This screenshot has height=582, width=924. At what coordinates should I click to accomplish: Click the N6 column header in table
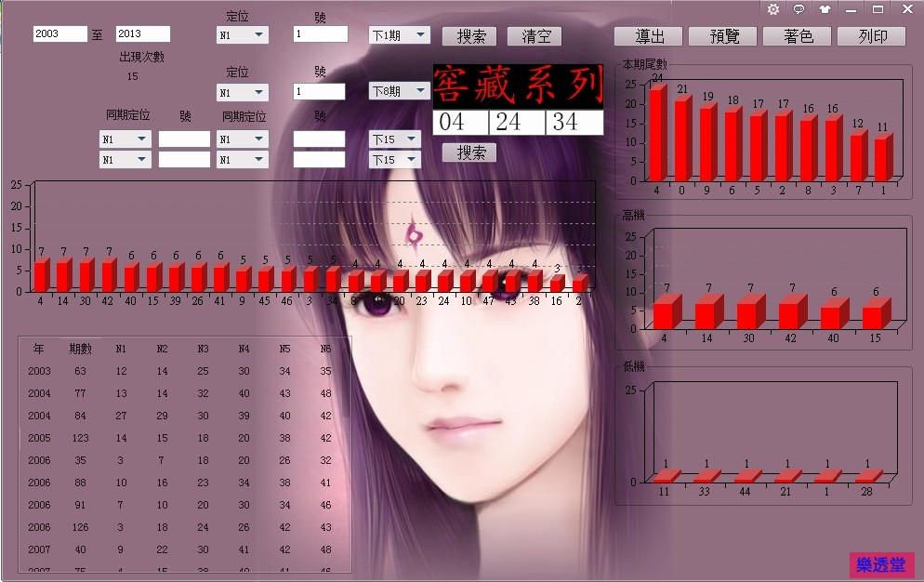point(325,349)
